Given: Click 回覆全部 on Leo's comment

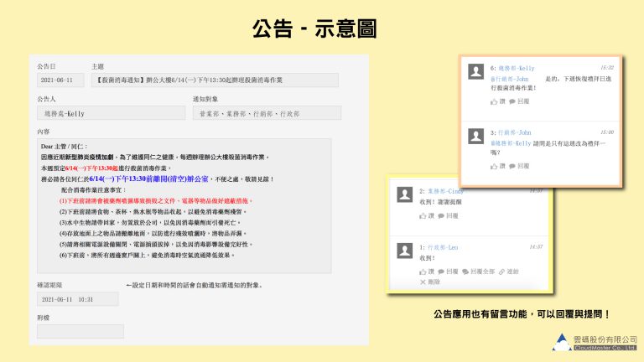Looking at the screenshot, I should [479, 271].
